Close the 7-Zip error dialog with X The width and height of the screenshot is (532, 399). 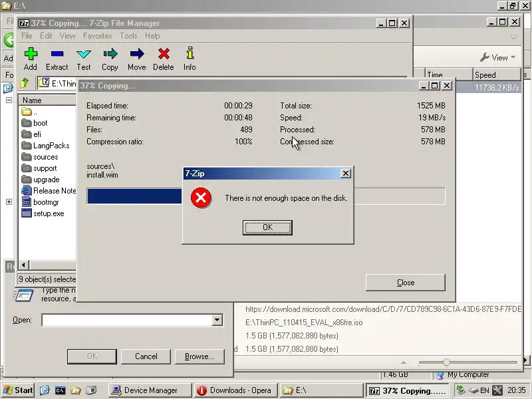pos(345,174)
